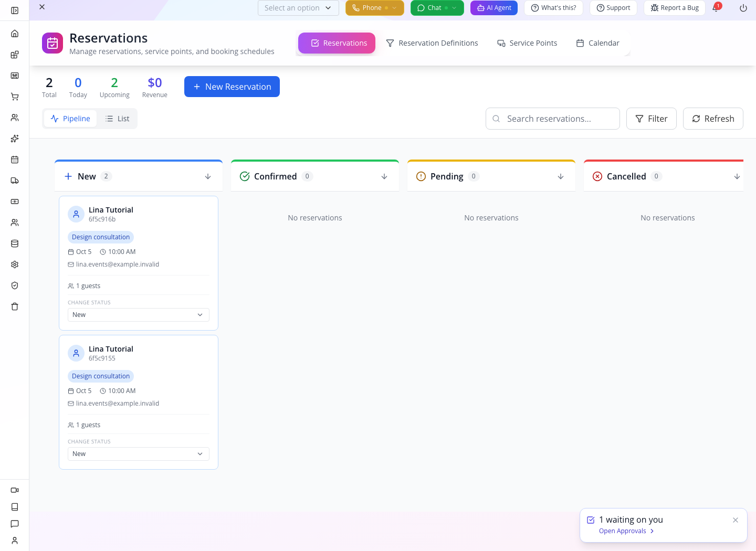
Task: Open the video camera sidebar icon
Action: [15, 490]
